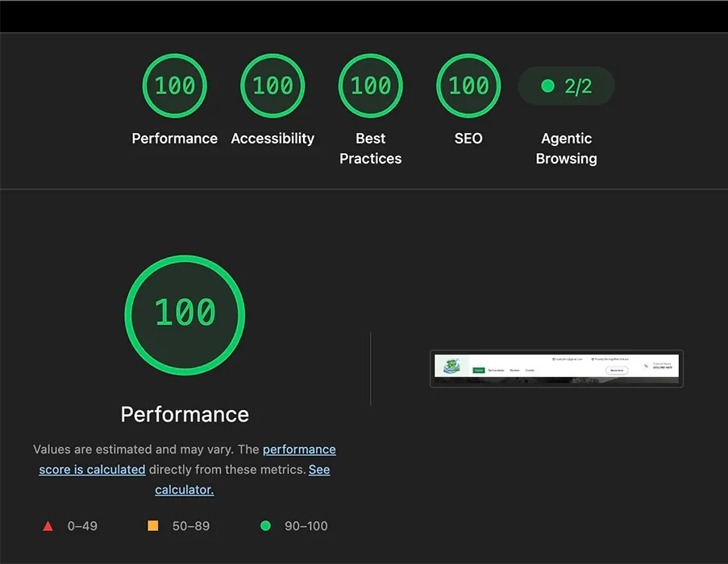Click the green dot in the 2/2 badge
Viewport: 728px width, 564px height.
[x=548, y=85]
